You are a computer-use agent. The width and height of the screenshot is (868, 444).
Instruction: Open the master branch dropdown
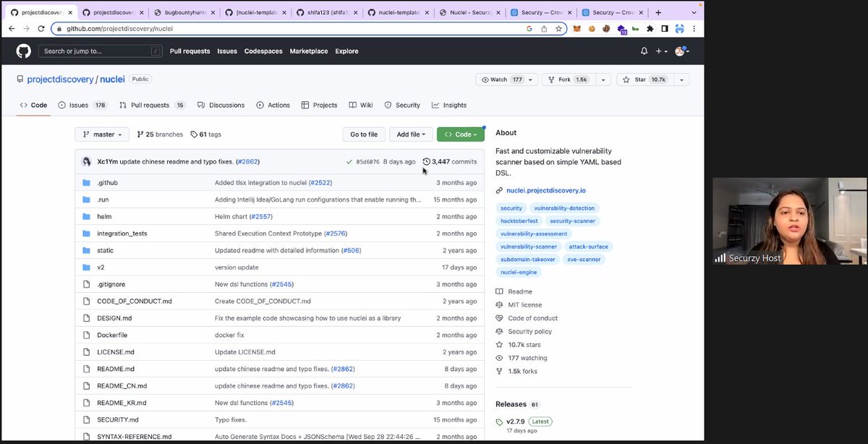point(103,135)
